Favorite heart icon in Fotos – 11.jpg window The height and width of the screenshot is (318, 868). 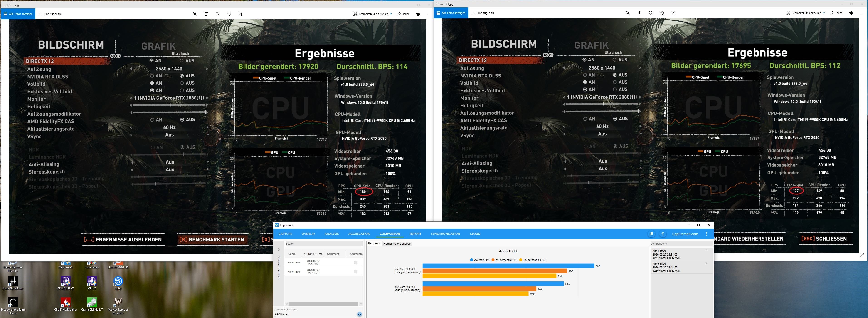650,13
